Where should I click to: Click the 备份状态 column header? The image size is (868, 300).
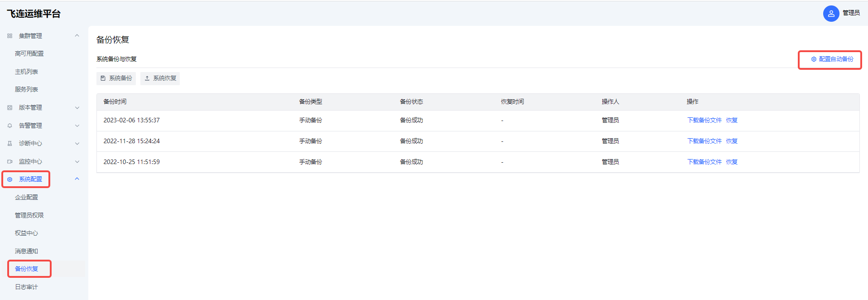[412, 102]
